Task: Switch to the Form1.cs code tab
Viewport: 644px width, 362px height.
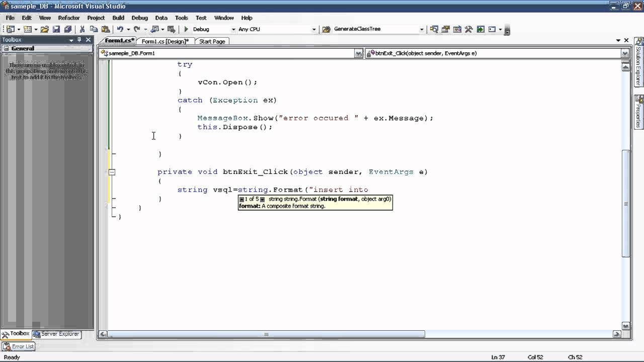Action: click(x=120, y=41)
